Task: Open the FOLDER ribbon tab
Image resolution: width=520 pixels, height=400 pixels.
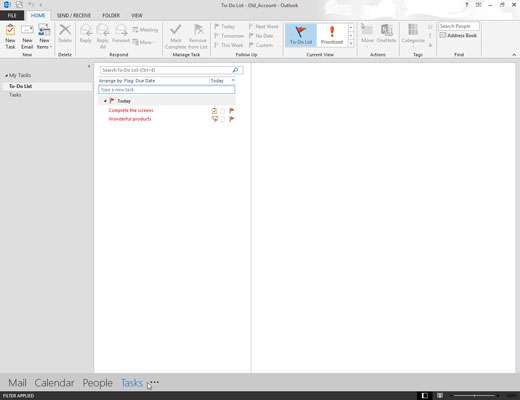Action: click(x=111, y=15)
